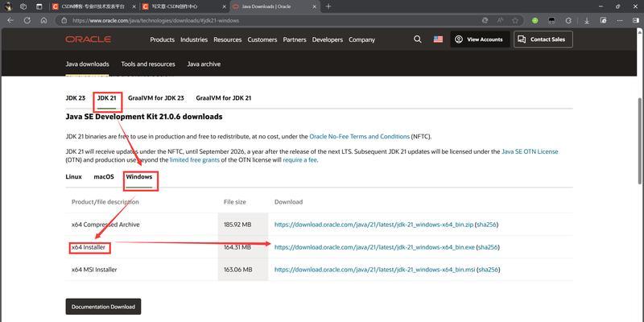Open the browser settings and more menu

621,21
